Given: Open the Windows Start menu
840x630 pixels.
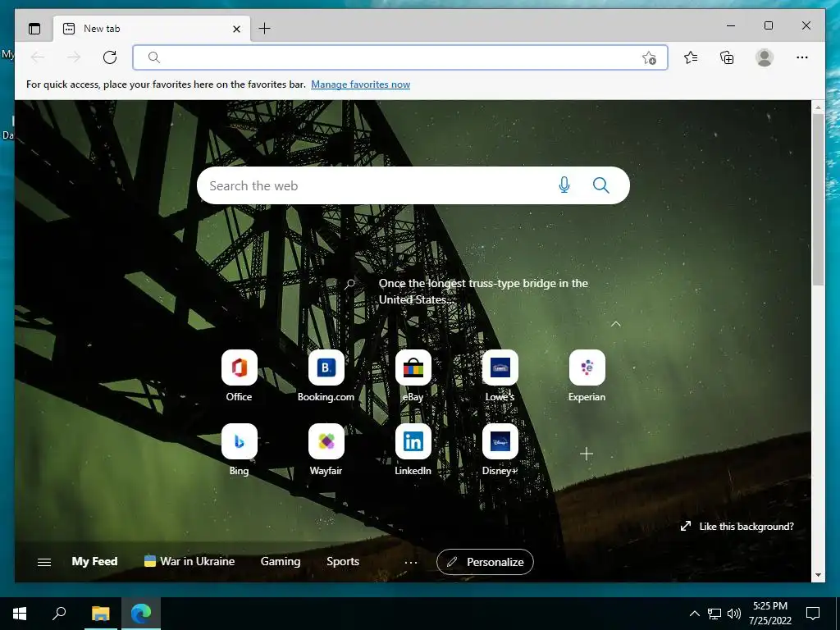Looking at the screenshot, I should (20, 614).
